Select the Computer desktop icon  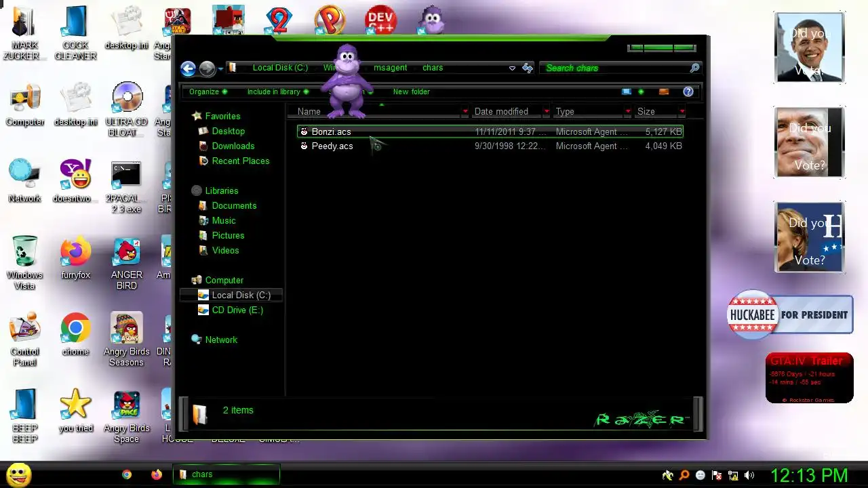(25, 104)
